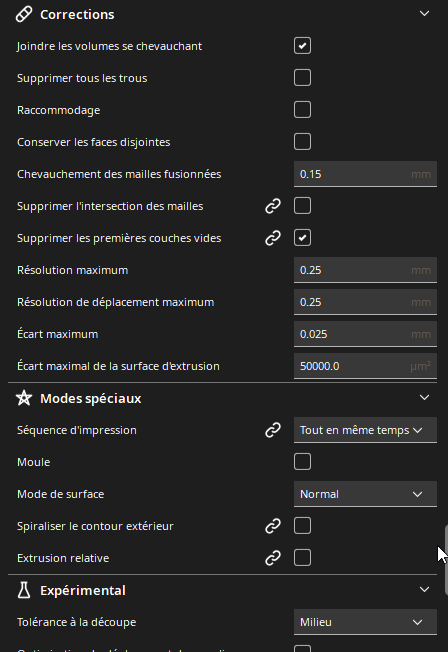Viewport: 448px width, 652px height.
Task: Click the Expérimental flask icon
Action: (x=24, y=590)
